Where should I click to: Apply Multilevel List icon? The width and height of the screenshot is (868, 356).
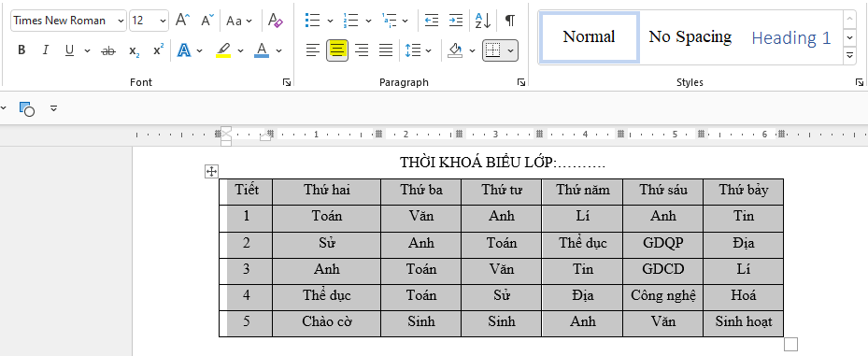pos(389,21)
